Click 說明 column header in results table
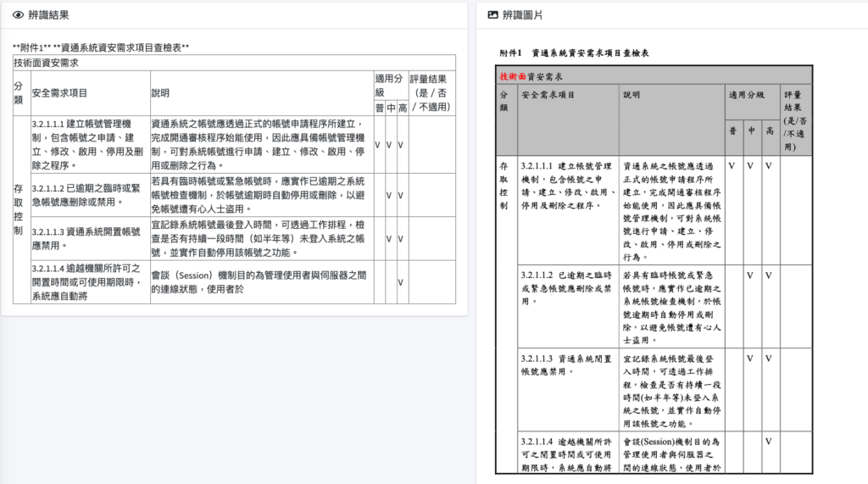868x484 pixels. pyautogui.click(x=262, y=93)
